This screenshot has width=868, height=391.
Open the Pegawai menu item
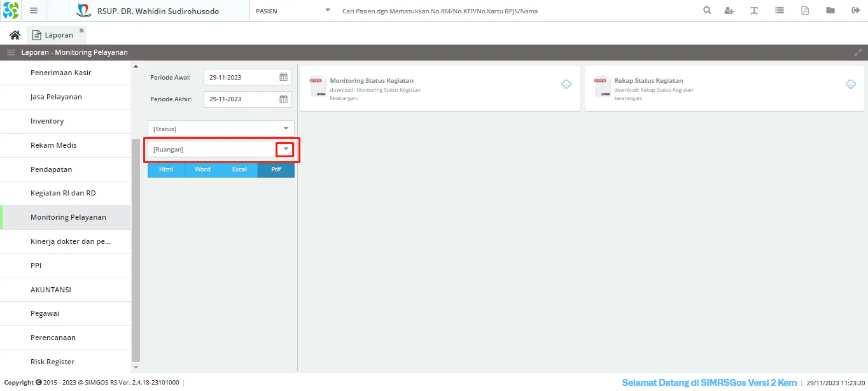(x=66, y=313)
